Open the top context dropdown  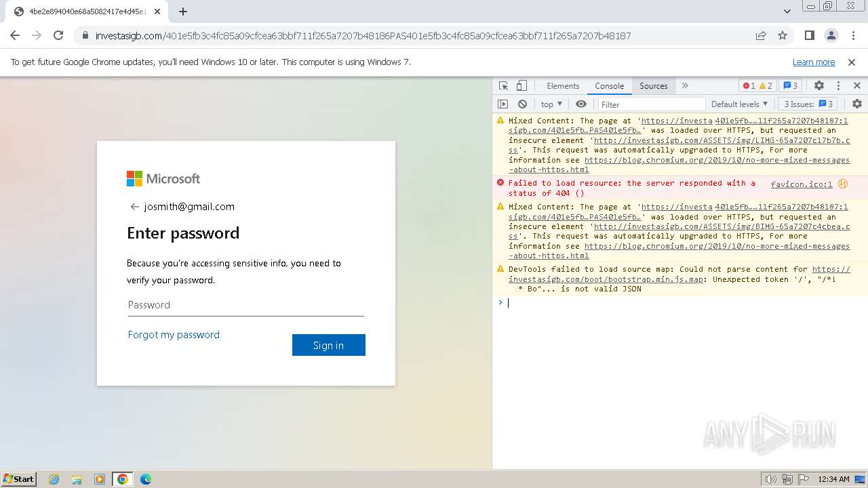pyautogui.click(x=551, y=104)
